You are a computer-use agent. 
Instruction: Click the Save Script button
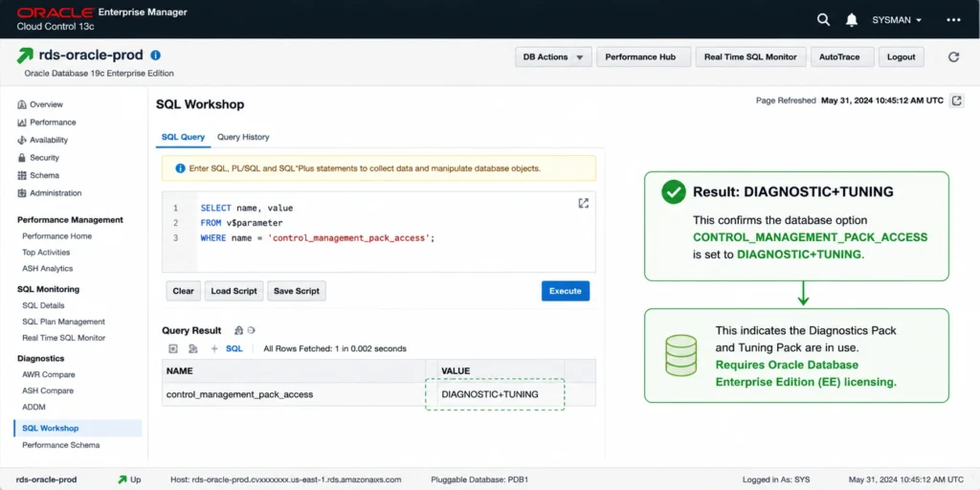point(297,291)
